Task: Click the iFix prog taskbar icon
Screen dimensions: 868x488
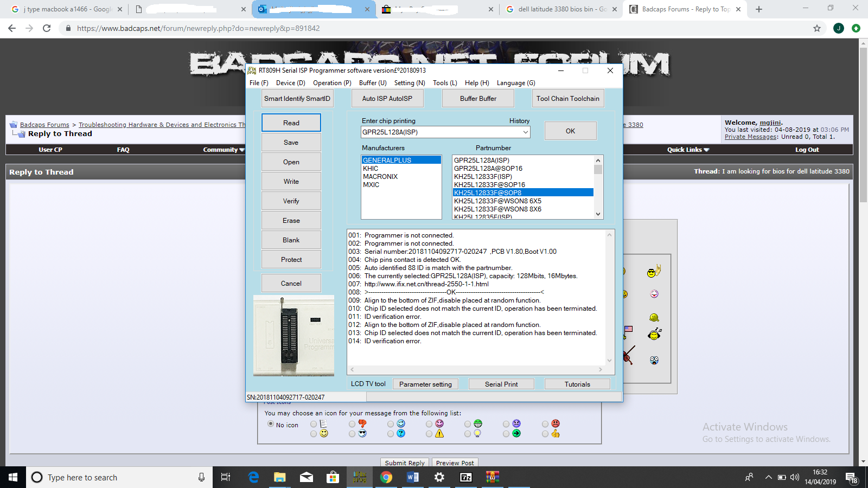Action: click(360, 477)
